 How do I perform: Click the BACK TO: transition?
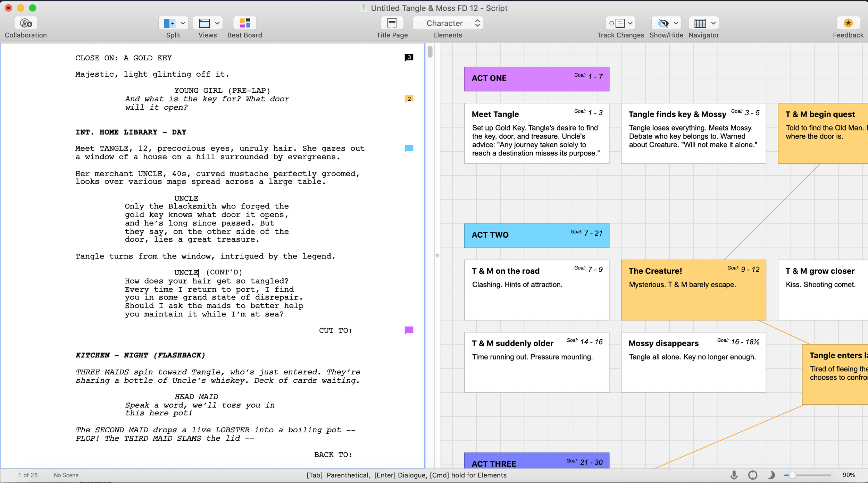click(x=333, y=455)
